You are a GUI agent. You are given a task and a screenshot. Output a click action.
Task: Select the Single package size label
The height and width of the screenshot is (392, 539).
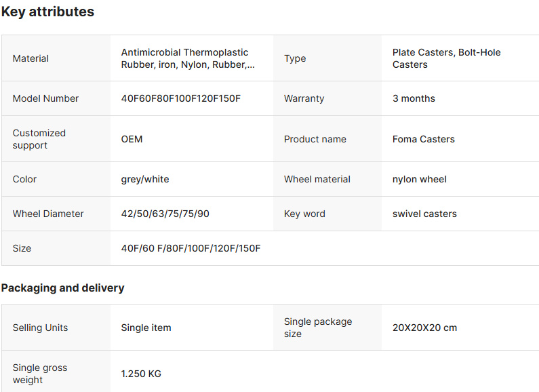(x=318, y=328)
